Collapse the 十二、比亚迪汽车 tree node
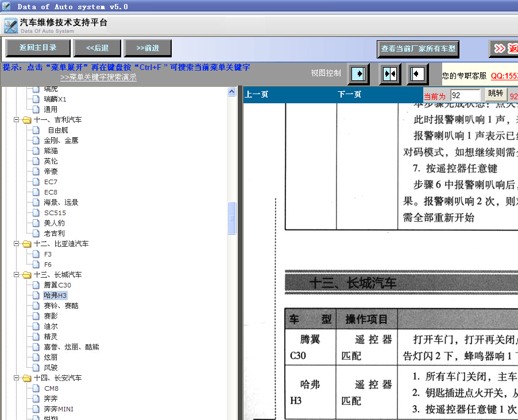The image size is (518, 420). pos(16,244)
